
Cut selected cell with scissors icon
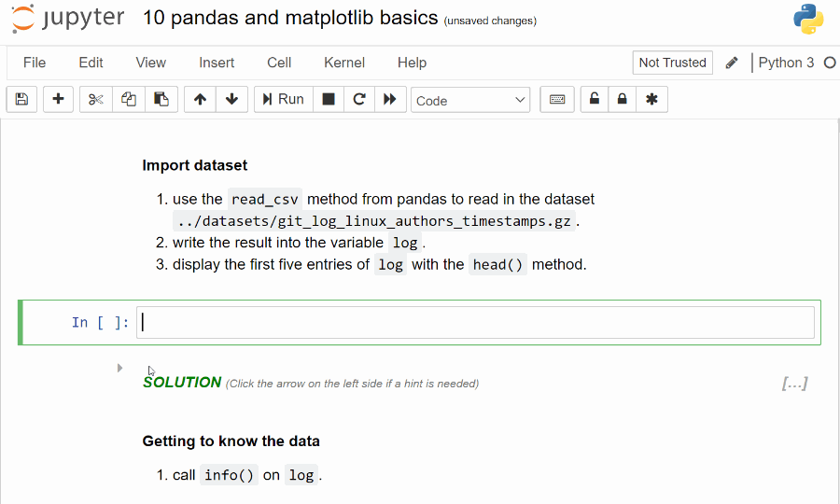[x=96, y=99]
